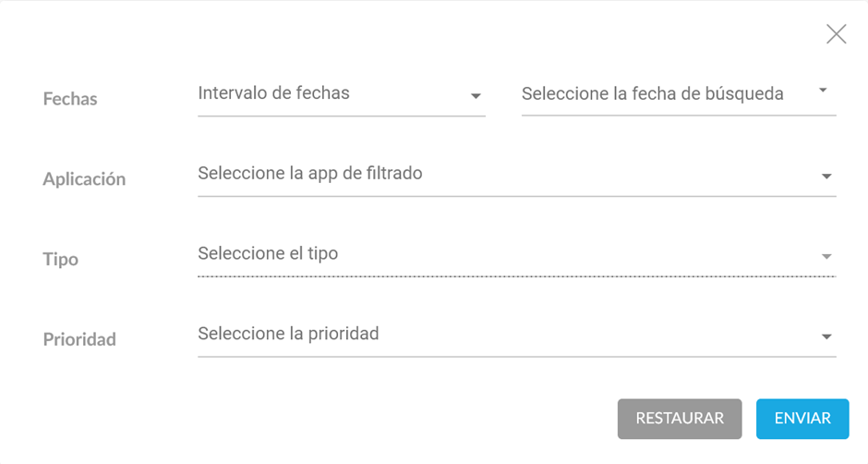The height and width of the screenshot is (464, 868).
Task: Click the Tipo label
Action: pos(61,260)
